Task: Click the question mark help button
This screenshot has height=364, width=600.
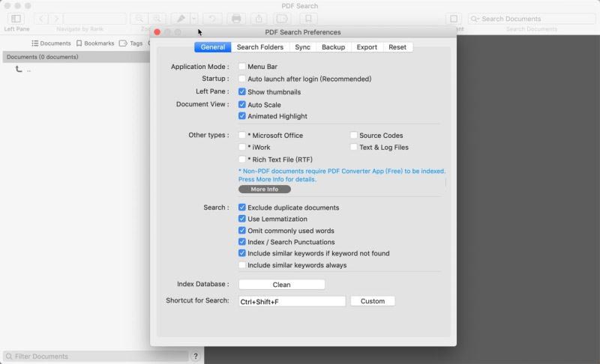Action: click(x=196, y=357)
